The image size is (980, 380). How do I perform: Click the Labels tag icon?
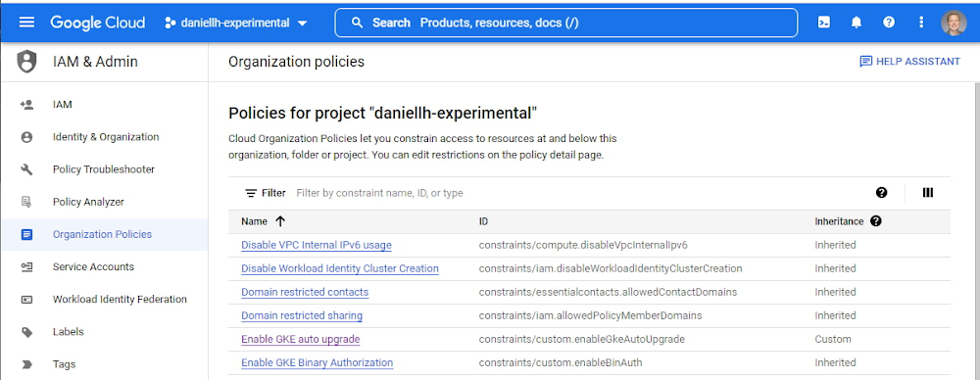coord(26,332)
